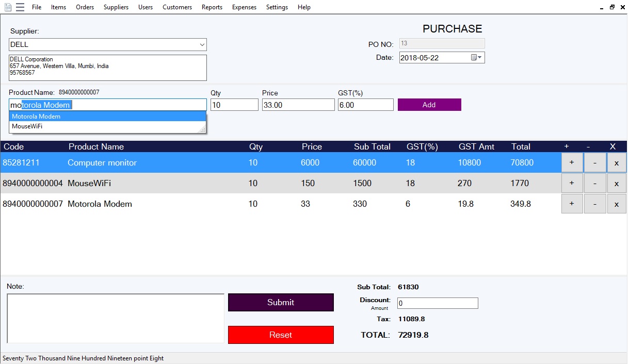Click the GST(%) input field
The width and height of the screenshot is (629, 364).
365,105
